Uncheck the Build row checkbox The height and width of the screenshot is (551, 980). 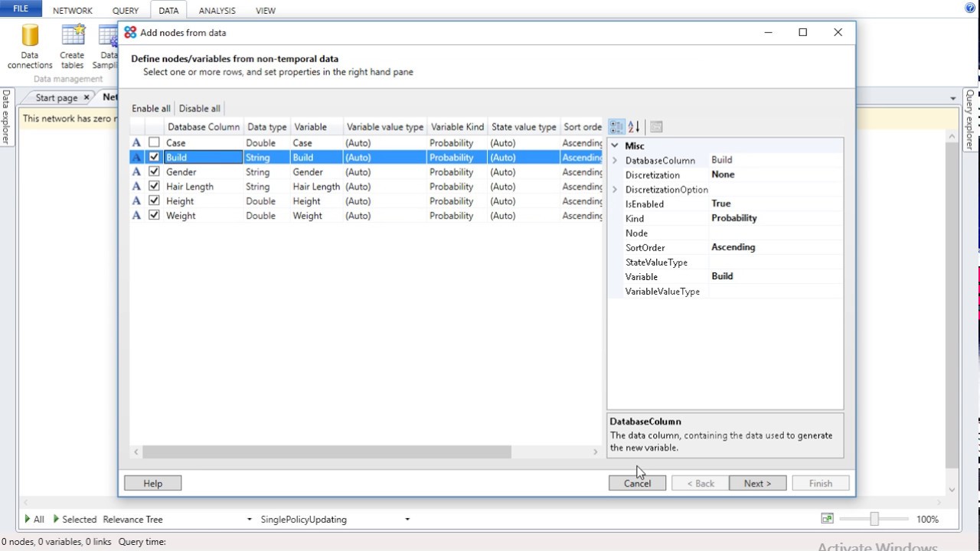pyautogui.click(x=154, y=158)
